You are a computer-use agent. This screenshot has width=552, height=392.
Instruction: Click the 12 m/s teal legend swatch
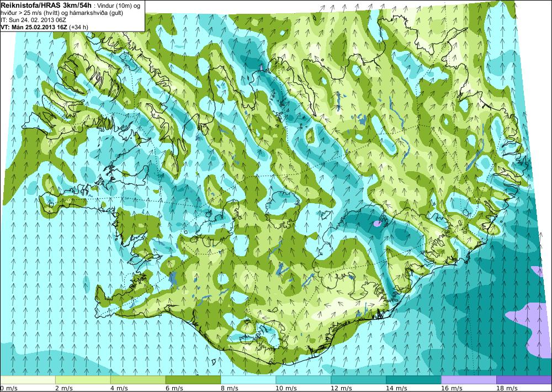(358, 380)
